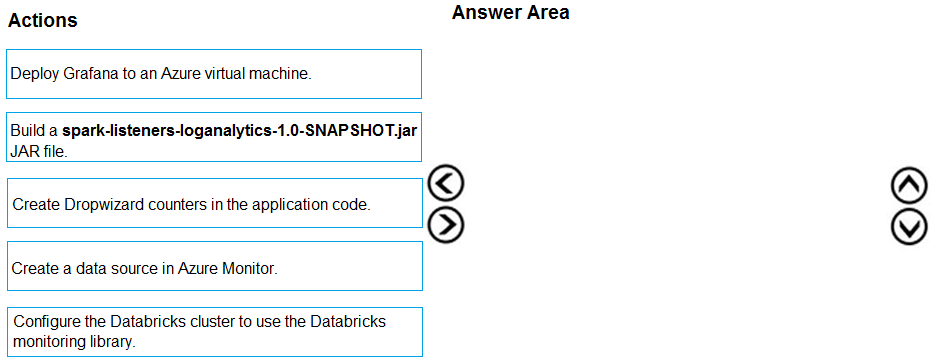Click the monitoring library text in the last action
Viewport: 932px width, 364px height.
click(x=74, y=342)
